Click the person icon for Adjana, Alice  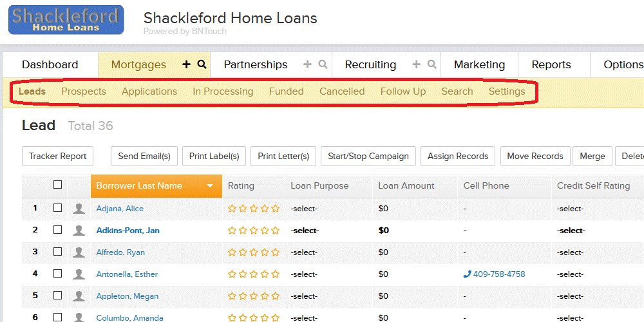(x=79, y=209)
